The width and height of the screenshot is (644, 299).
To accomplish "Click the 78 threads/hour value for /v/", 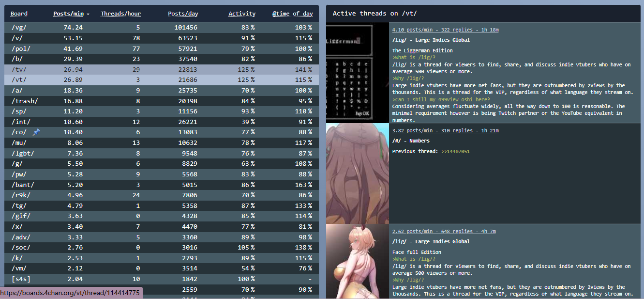I will [136, 38].
